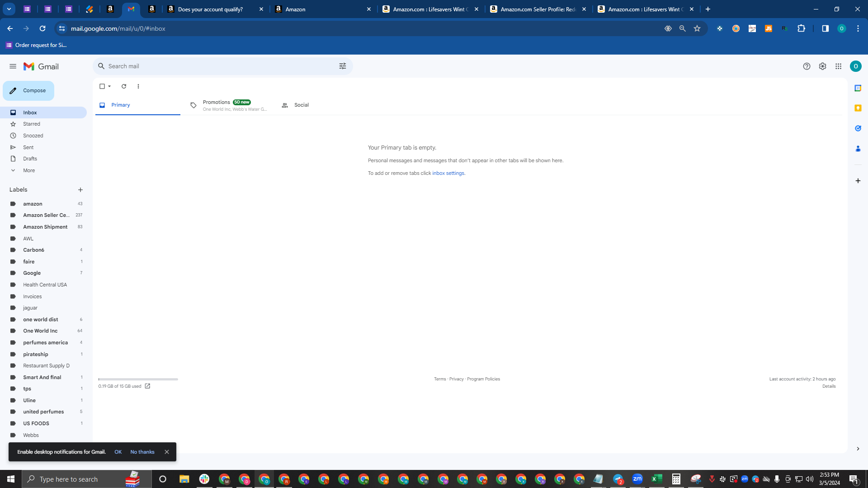Image resolution: width=868 pixels, height=488 pixels.
Task: Dismiss the notification prompt with X
Action: 167,452
